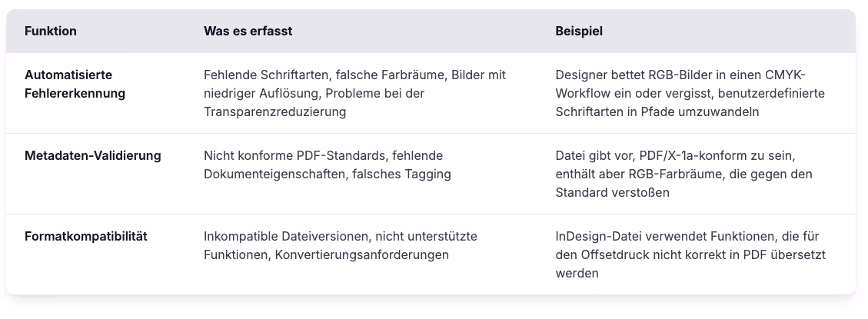Click the phrase 'falsches Tagging'
Screen dimensions: 868x319
[x=401, y=174]
